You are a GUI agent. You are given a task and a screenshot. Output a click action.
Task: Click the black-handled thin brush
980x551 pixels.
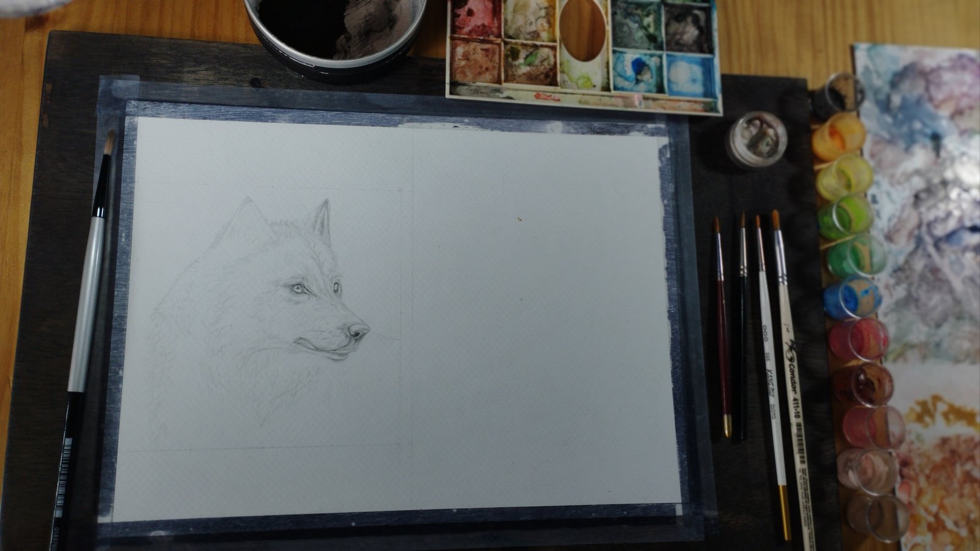coord(742,326)
